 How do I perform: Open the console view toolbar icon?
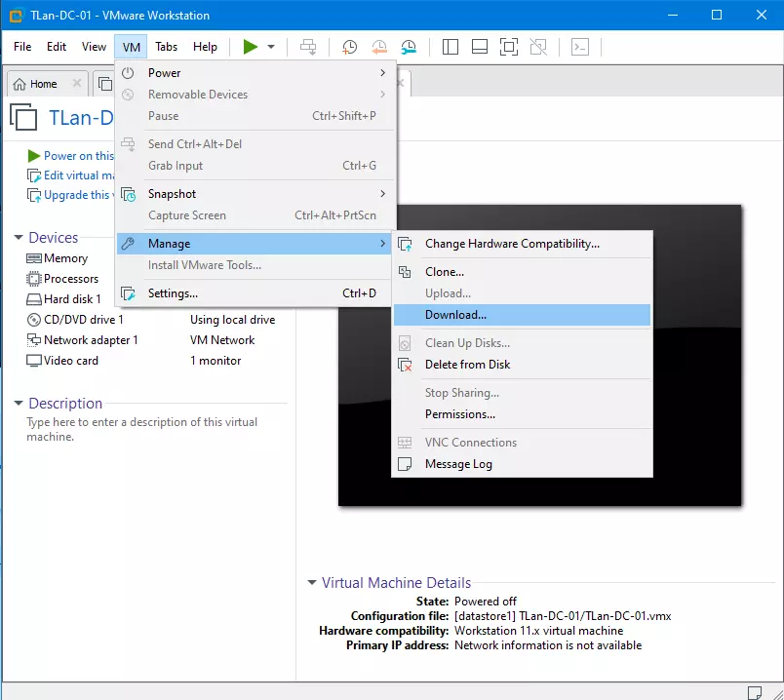click(x=580, y=47)
